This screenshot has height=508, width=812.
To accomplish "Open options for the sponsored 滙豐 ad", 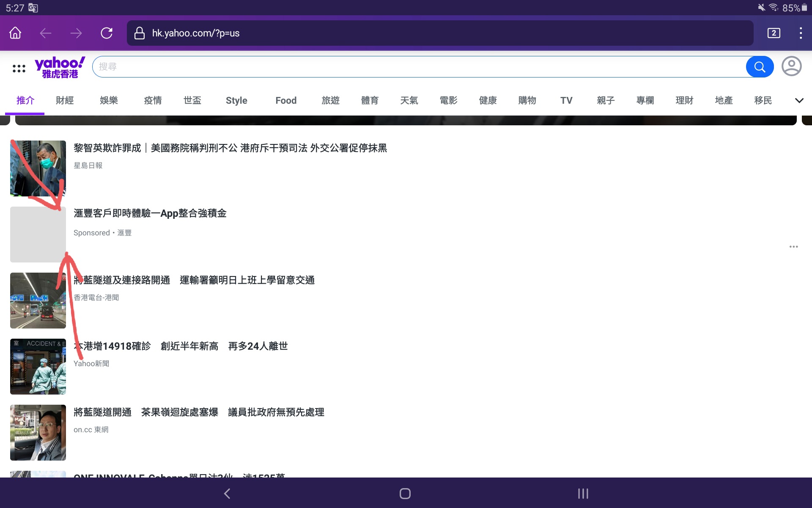I will pos(793,246).
